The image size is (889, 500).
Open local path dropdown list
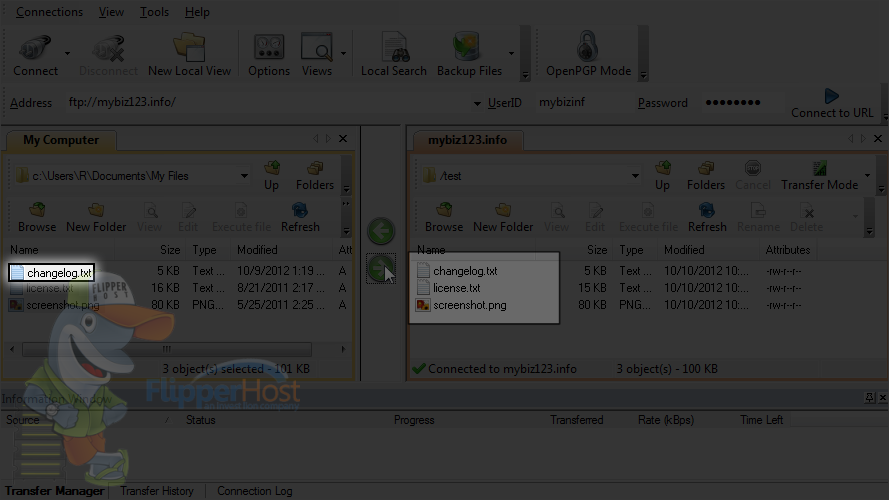click(244, 176)
